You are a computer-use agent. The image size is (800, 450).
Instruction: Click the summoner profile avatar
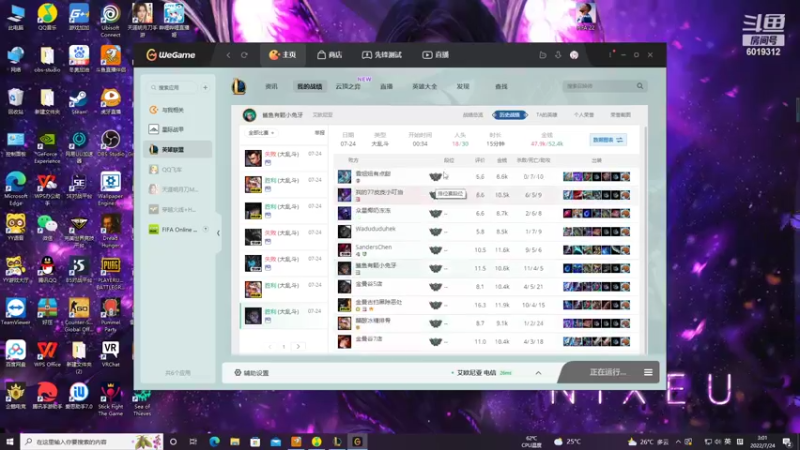click(x=249, y=115)
